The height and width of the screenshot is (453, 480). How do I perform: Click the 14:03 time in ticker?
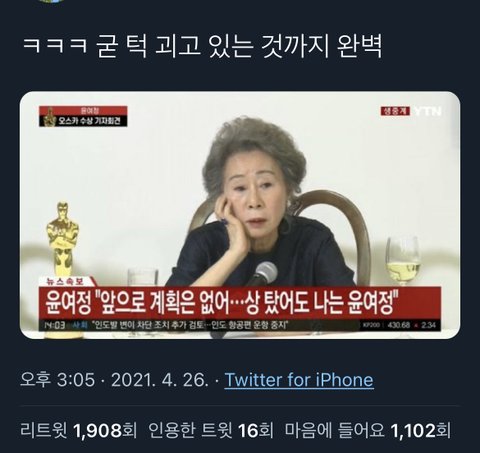tap(55, 325)
